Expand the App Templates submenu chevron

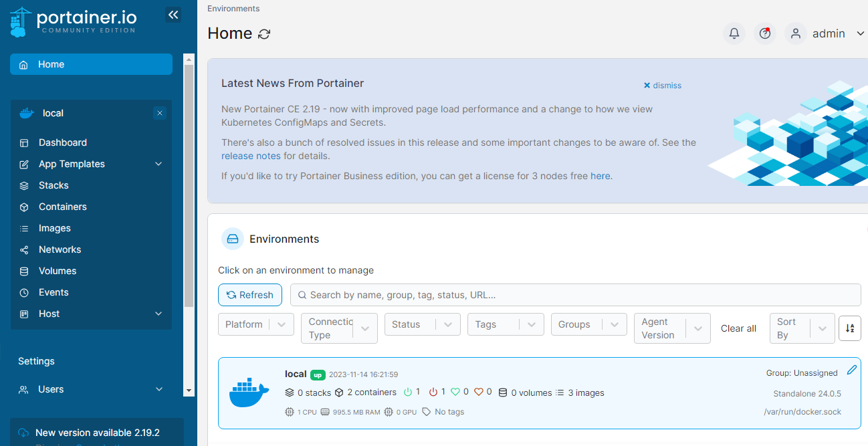pyautogui.click(x=158, y=164)
